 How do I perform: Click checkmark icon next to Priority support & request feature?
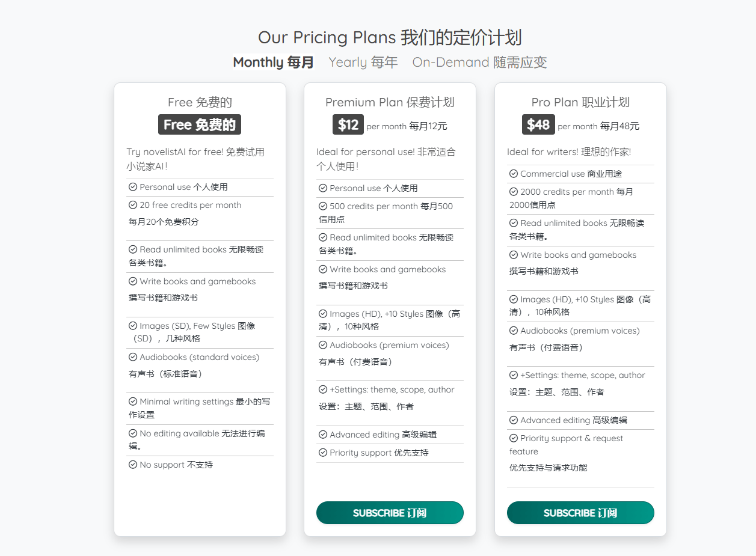(514, 438)
